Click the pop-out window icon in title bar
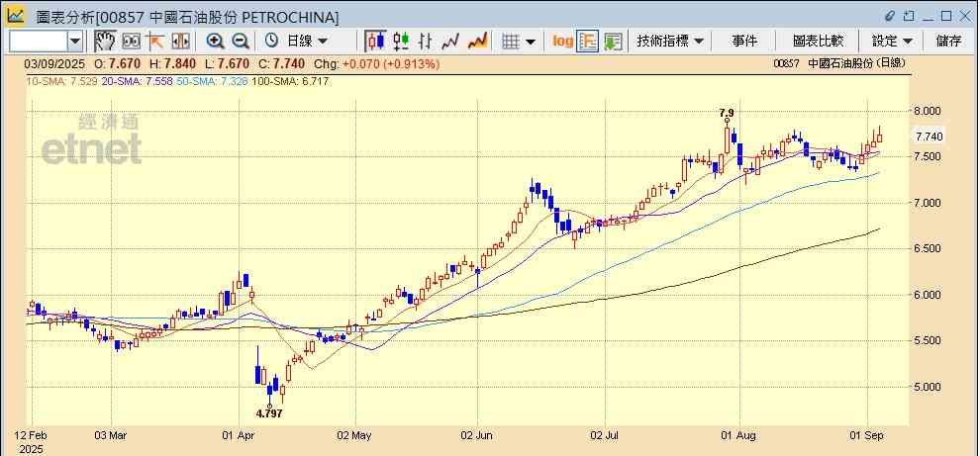 coord(910,16)
